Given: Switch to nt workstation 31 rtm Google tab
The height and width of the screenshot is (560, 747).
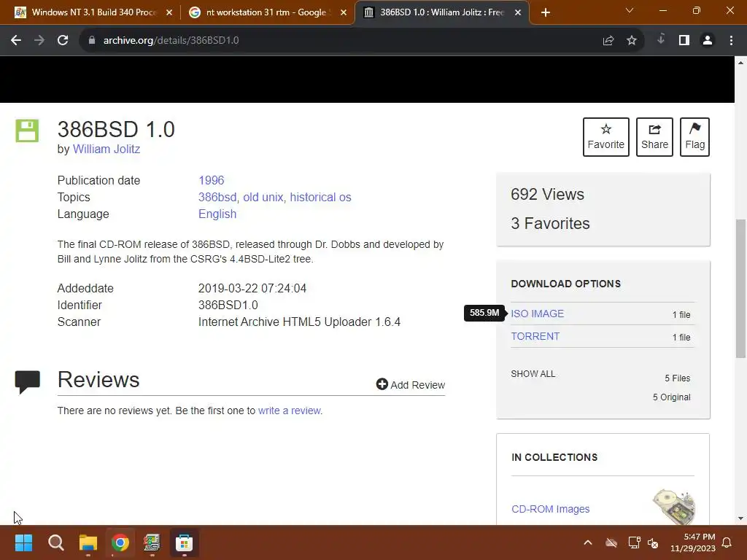Looking at the screenshot, I should [266, 12].
